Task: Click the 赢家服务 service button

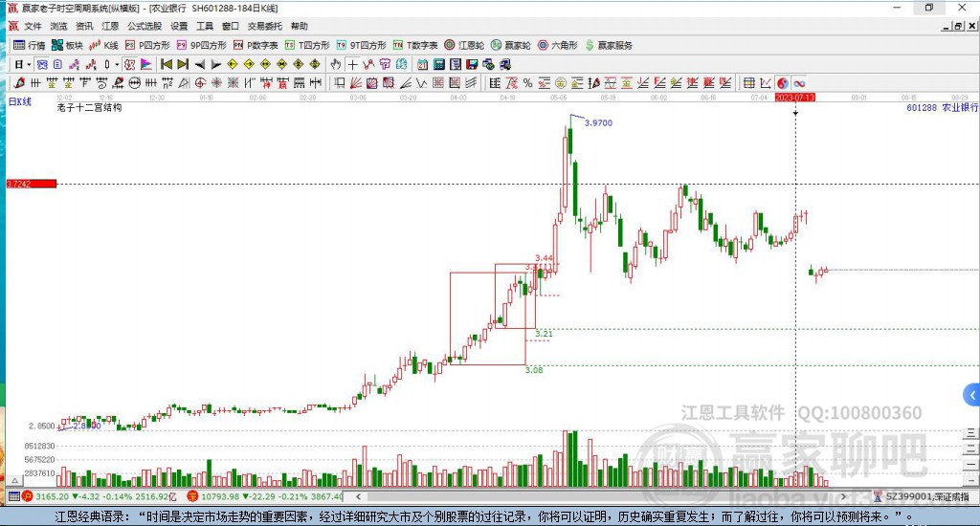Action: (x=609, y=45)
